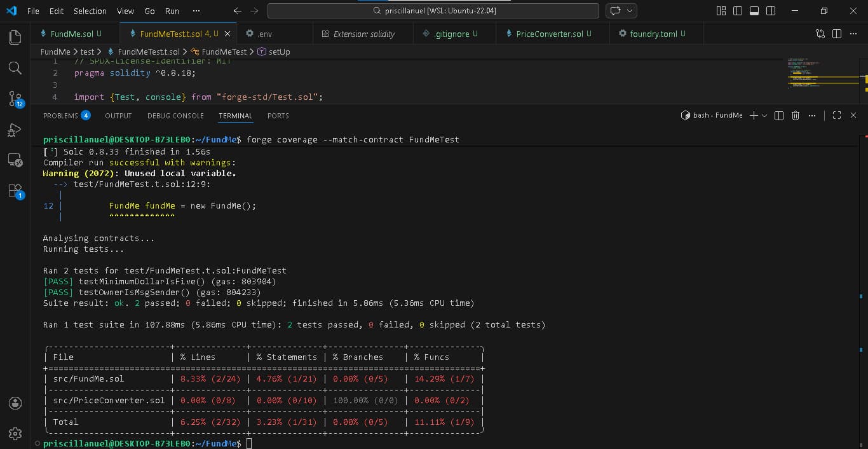
Task: Open the Run and Debug view
Action: tap(15, 130)
